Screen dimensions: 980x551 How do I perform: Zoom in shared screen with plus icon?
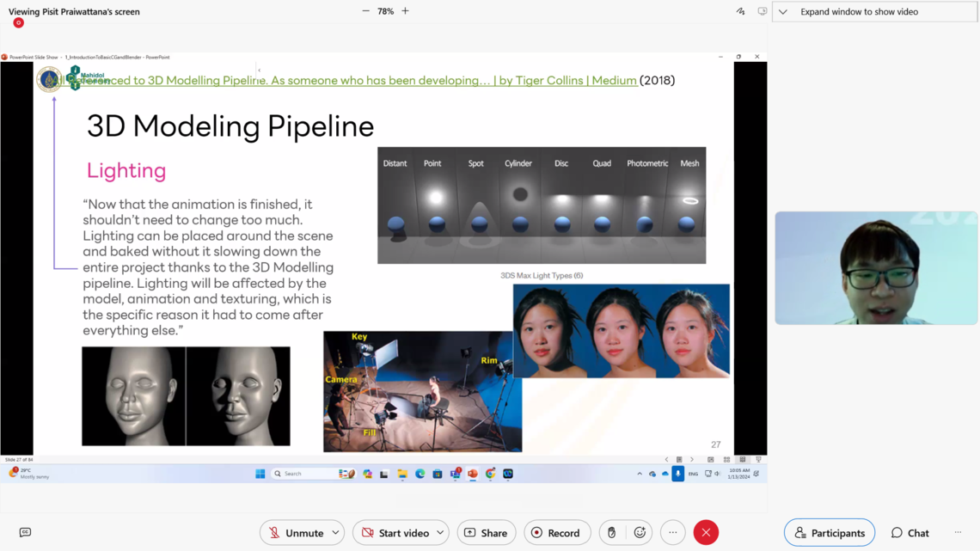[406, 11]
